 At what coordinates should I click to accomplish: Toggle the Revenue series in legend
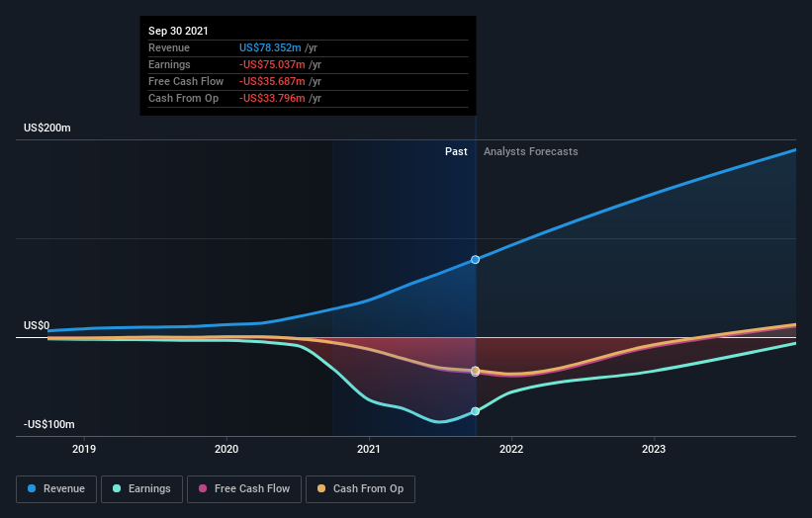(56, 489)
